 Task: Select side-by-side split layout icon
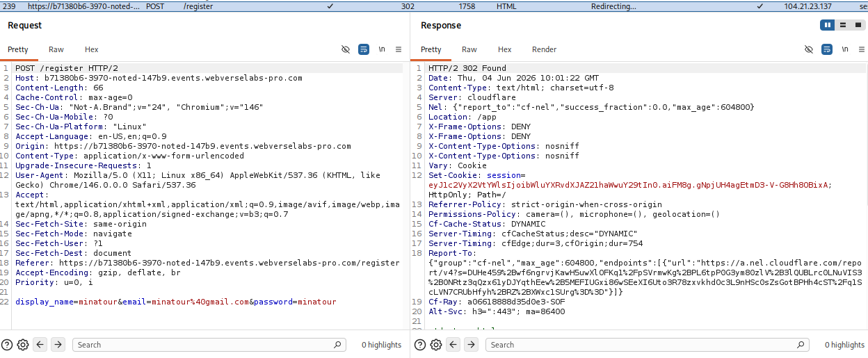pyautogui.click(x=828, y=25)
